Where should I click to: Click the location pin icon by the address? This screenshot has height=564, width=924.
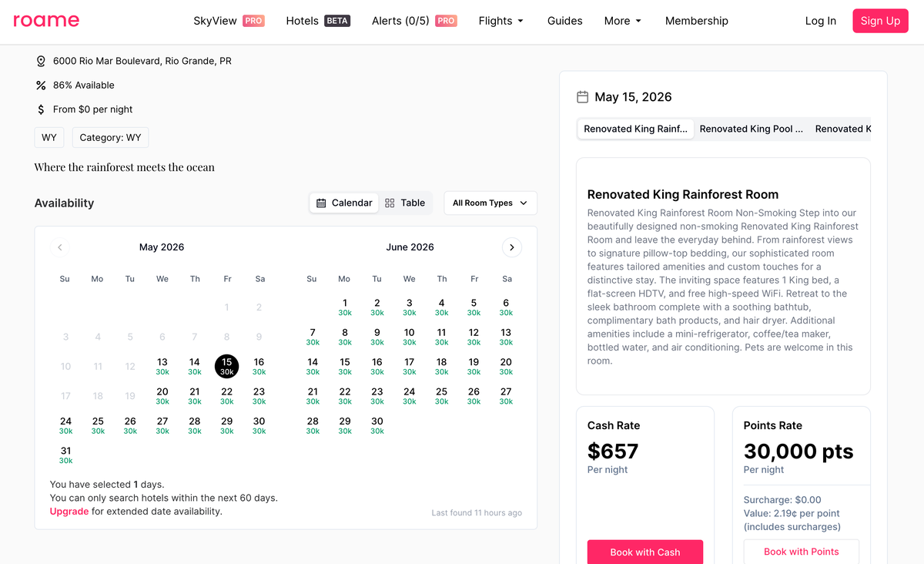[x=41, y=61]
